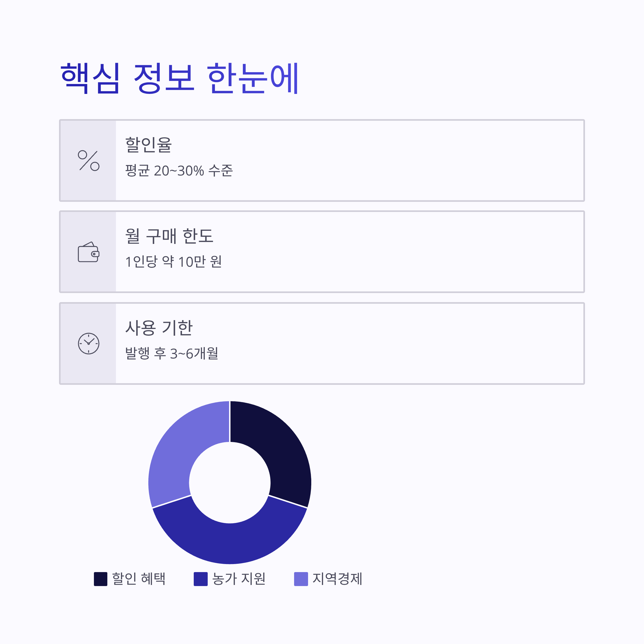Click the 발행 후 3~6개월 text
This screenshot has width=644, height=644.
point(171,353)
